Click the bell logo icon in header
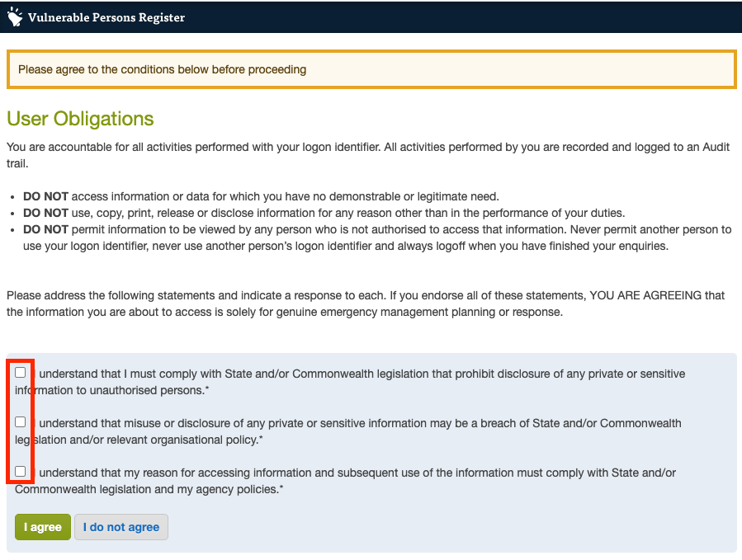Image resolution: width=742 pixels, height=560 pixels. tap(15, 17)
